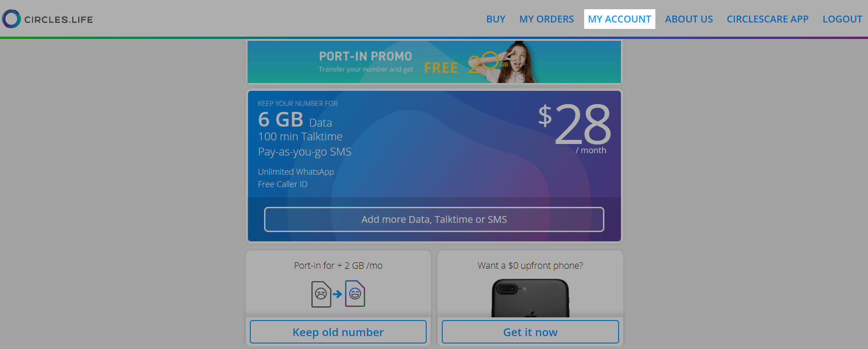Screen dimensions: 868x349
Task: Click the blue port-in arrow icon
Action: coord(338,294)
